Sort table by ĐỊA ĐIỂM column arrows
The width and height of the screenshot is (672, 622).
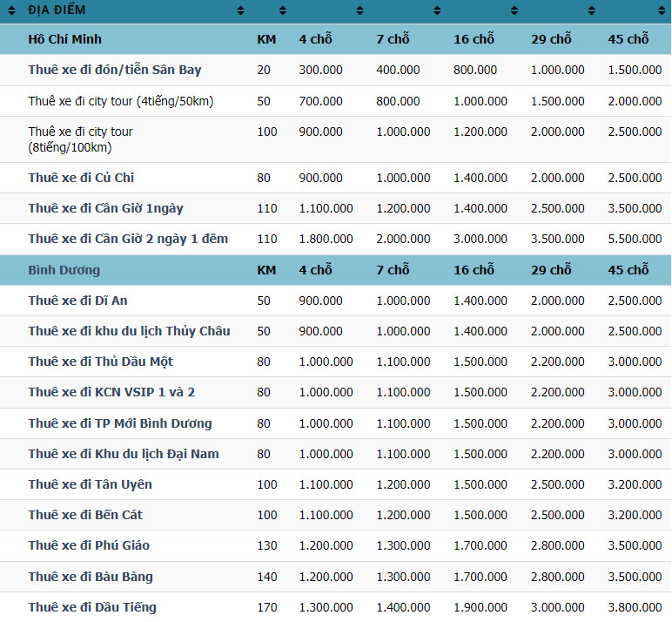coord(241,10)
